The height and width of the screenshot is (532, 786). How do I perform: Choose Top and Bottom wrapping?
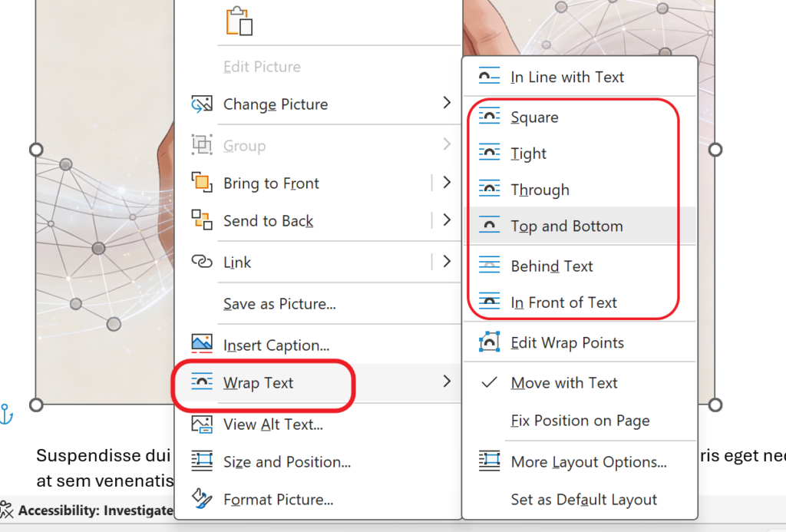tap(566, 226)
